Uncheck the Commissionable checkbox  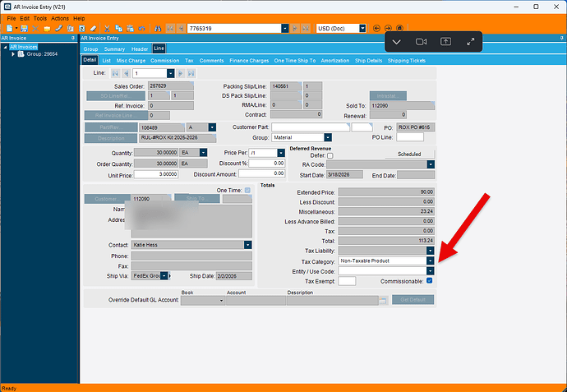coord(430,280)
